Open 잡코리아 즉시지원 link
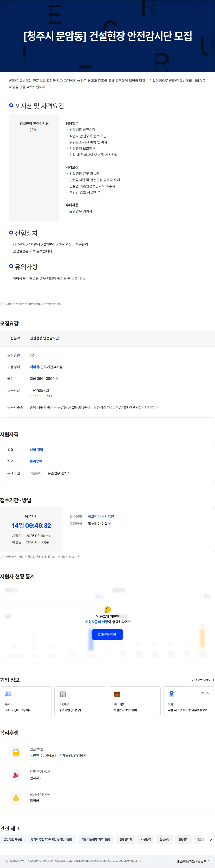 (x=101, y=516)
